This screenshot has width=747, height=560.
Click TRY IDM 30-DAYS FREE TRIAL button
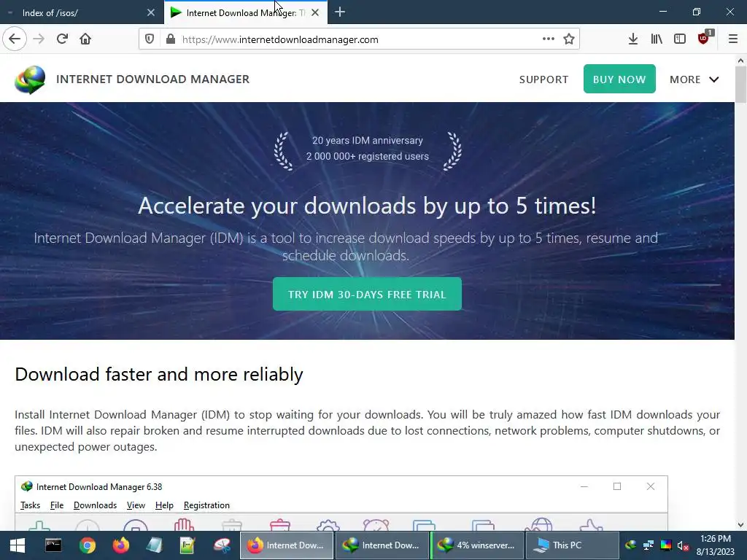[367, 294]
